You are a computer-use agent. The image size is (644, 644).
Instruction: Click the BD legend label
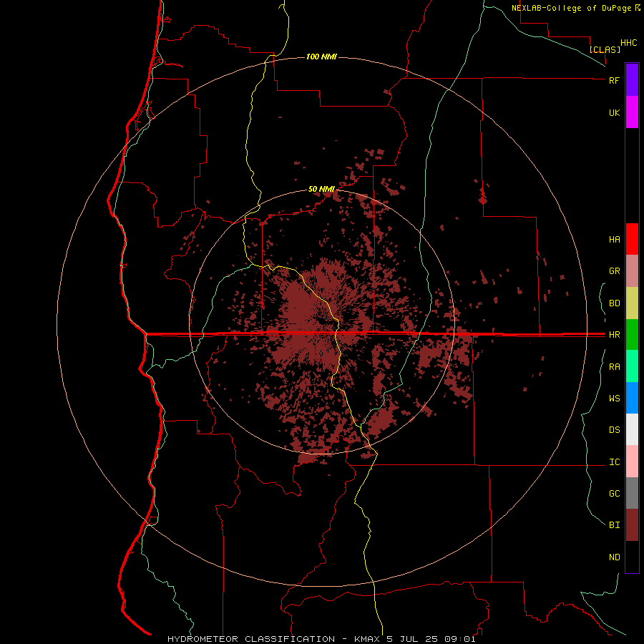[615, 303]
